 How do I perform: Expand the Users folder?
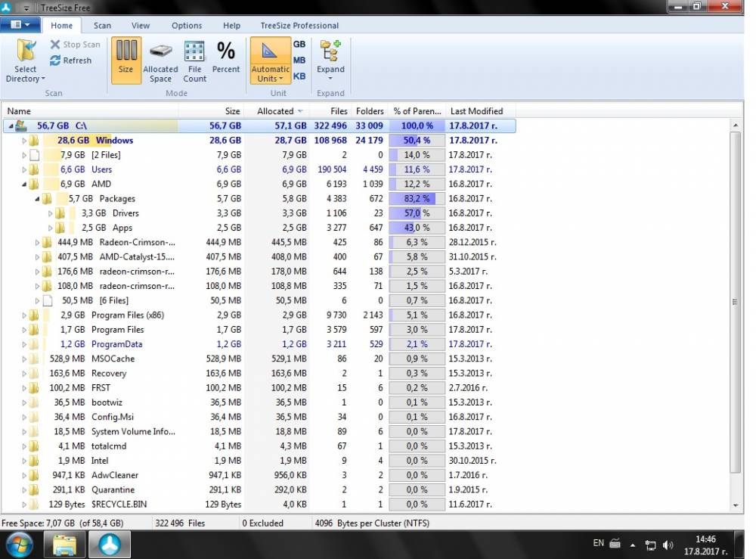click(x=24, y=169)
